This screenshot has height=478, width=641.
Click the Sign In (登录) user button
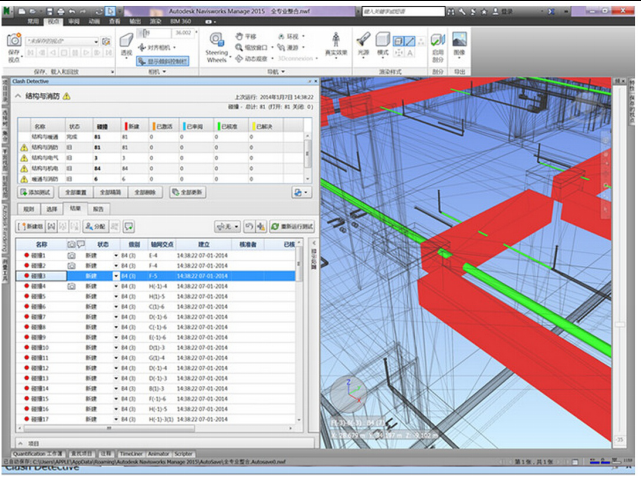tap(502, 11)
